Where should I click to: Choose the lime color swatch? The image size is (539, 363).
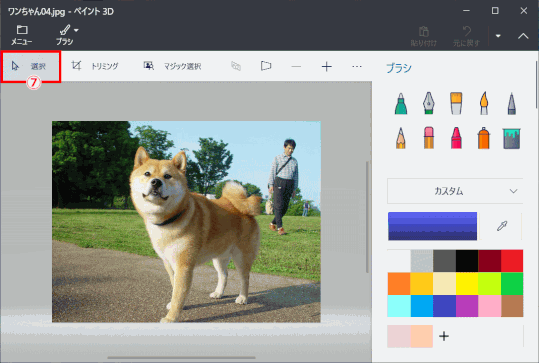click(490, 284)
